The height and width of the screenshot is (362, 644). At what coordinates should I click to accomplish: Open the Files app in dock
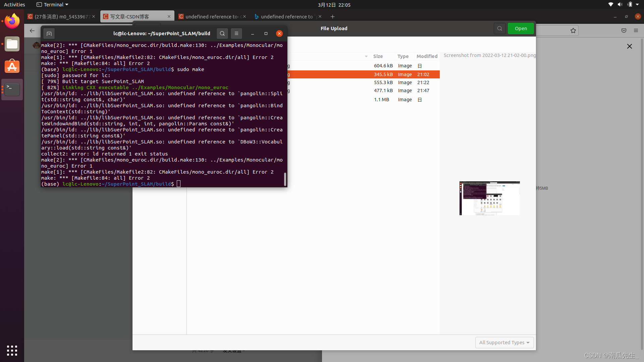[x=12, y=44]
